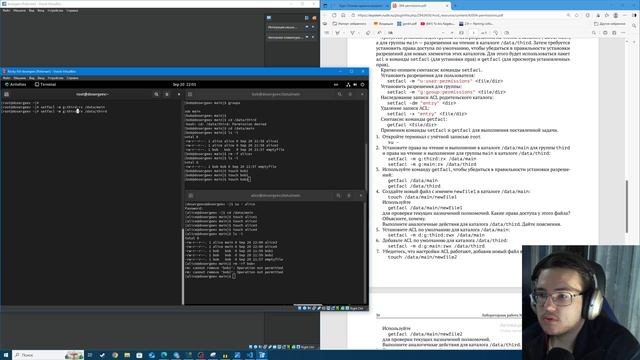Open the Машина menu in front VirtualBox window
Viewport: 640px width, 360px height.
[x=19, y=78]
